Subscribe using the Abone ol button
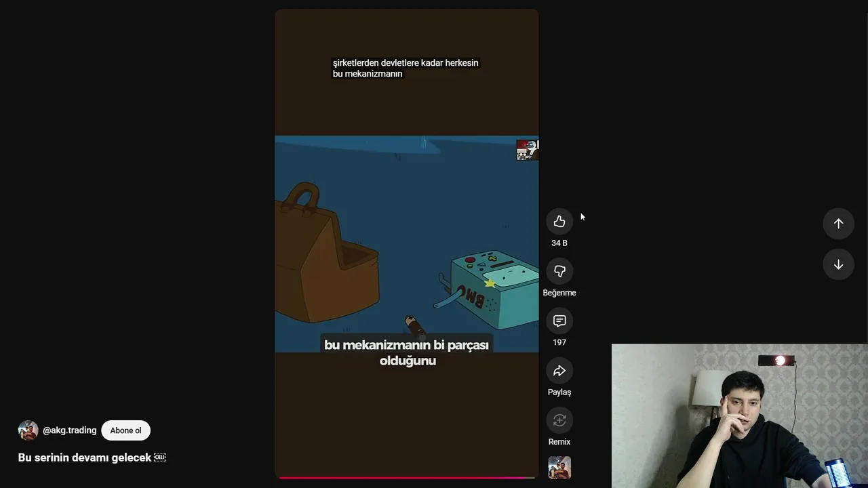The height and width of the screenshot is (488, 868). pyautogui.click(x=125, y=430)
